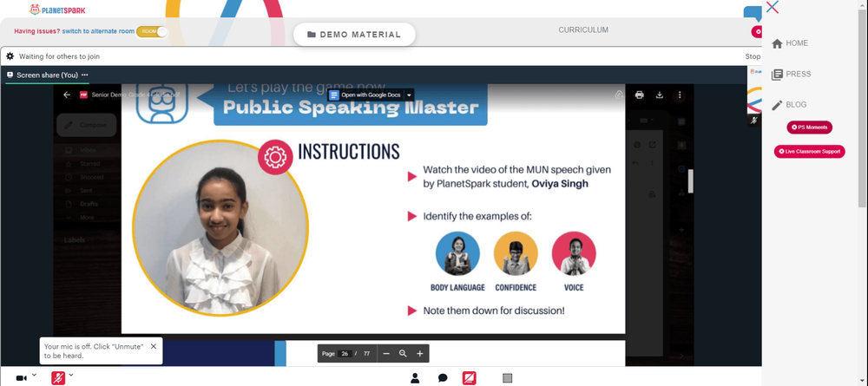Click the Body Language circle image

point(457,253)
